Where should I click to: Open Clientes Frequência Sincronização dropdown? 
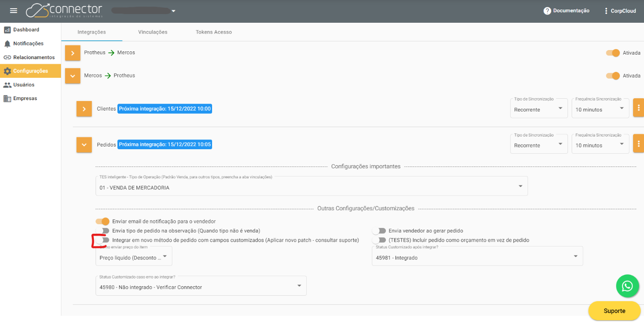(x=600, y=108)
